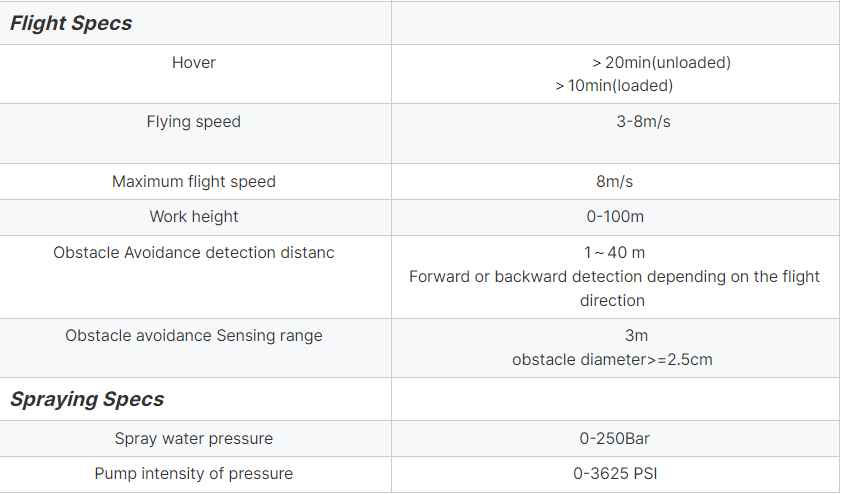This screenshot has height=494, width=841.
Task: Select the Obstacle avoidance Sensing range label
Action: 194,336
